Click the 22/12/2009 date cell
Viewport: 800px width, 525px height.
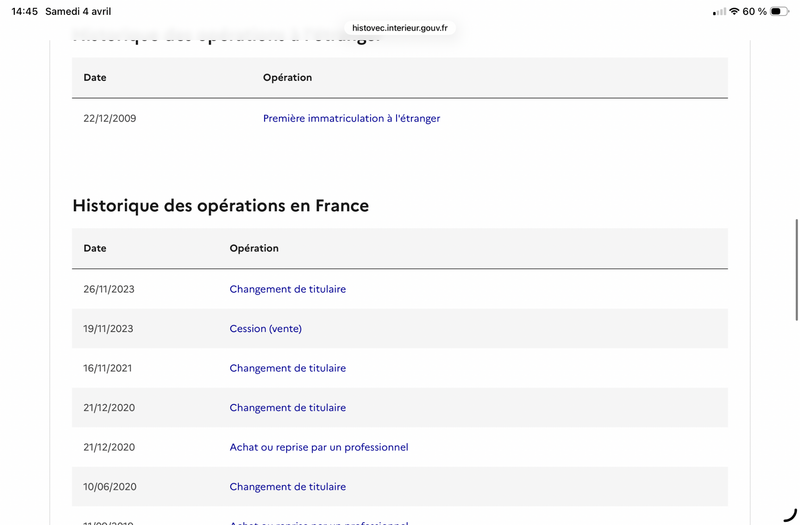110,118
